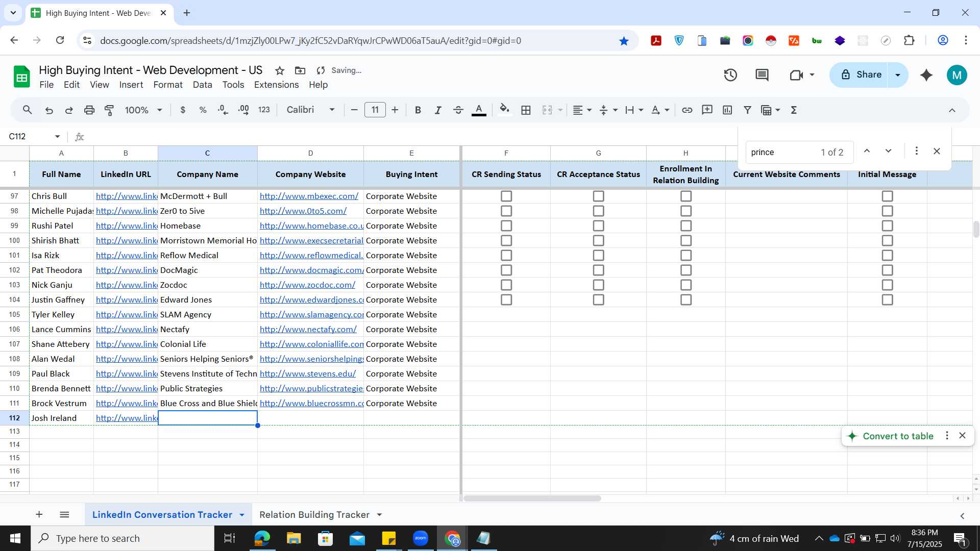The width and height of the screenshot is (980, 551).
Task: Star the document title
Action: tap(280, 71)
